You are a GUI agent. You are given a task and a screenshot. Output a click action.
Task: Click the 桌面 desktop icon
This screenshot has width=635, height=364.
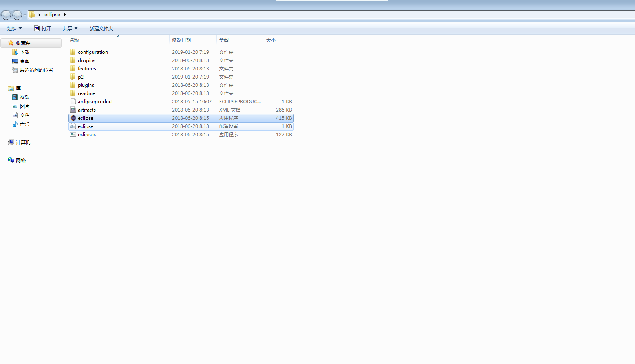point(15,61)
